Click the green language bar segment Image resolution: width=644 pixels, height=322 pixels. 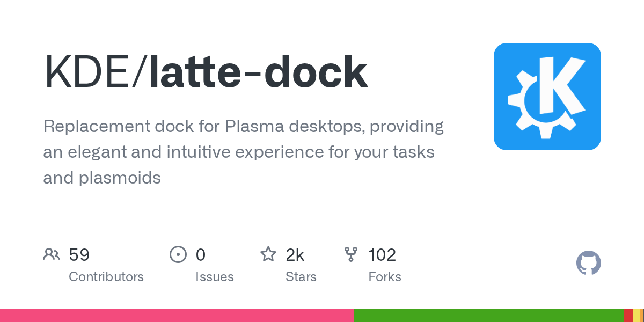[x=488, y=316]
